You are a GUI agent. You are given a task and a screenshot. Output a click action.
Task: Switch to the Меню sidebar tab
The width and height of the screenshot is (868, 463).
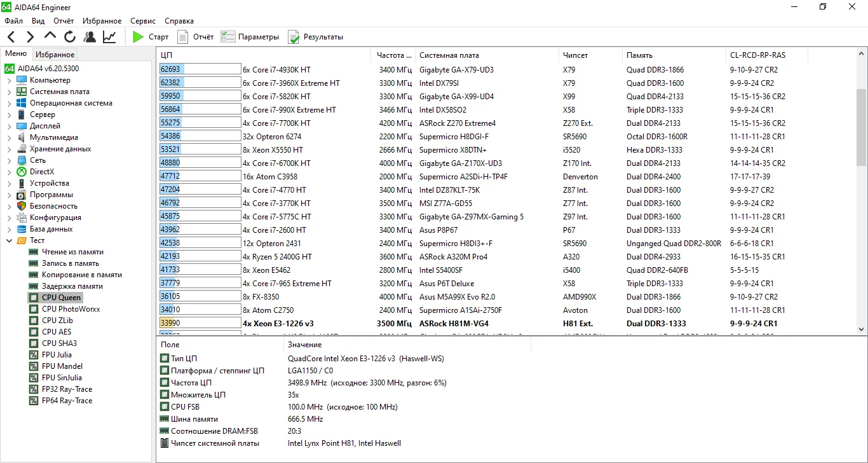(16, 54)
